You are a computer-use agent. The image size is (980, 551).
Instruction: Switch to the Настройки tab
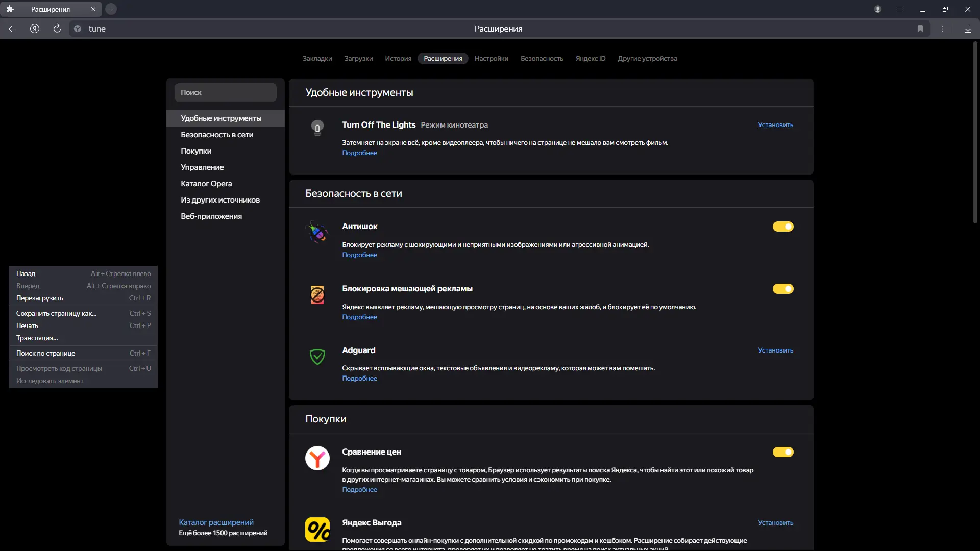tap(491, 58)
